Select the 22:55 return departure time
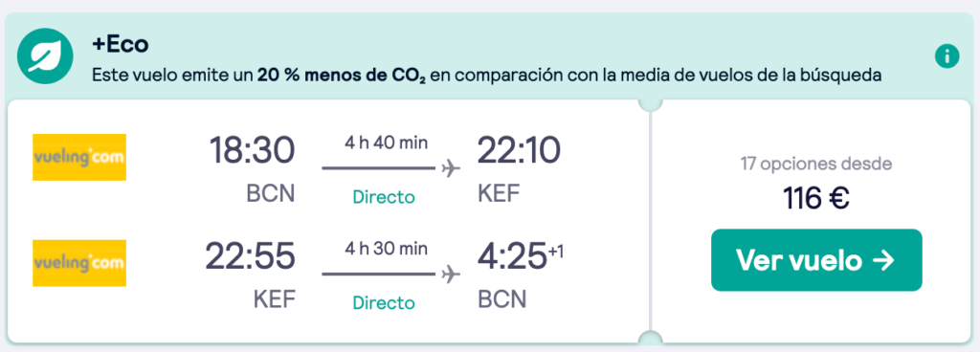980x352 pixels. (250, 256)
